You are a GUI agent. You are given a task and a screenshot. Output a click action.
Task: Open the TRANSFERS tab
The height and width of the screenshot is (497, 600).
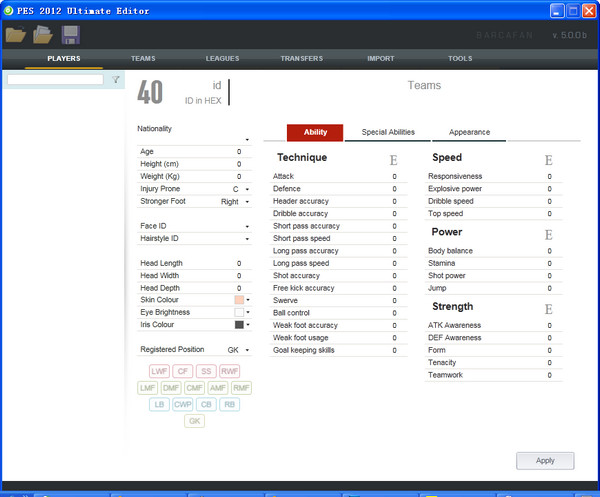tap(302, 59)
